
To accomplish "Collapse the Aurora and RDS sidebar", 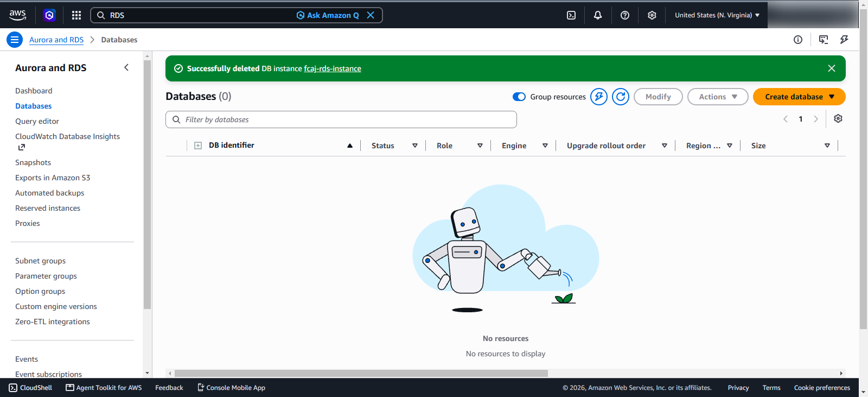I will pos(126,67).
